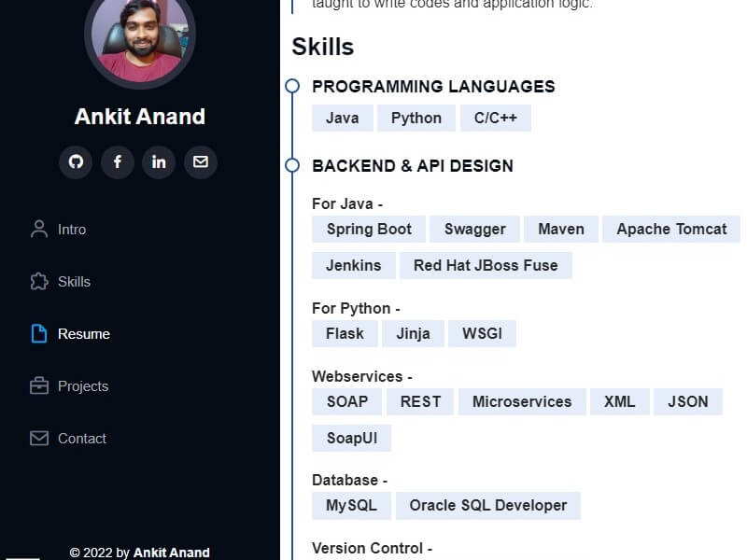Open the GitHub profile icon
The image size is (747, 560).
(x=76, y=162)
